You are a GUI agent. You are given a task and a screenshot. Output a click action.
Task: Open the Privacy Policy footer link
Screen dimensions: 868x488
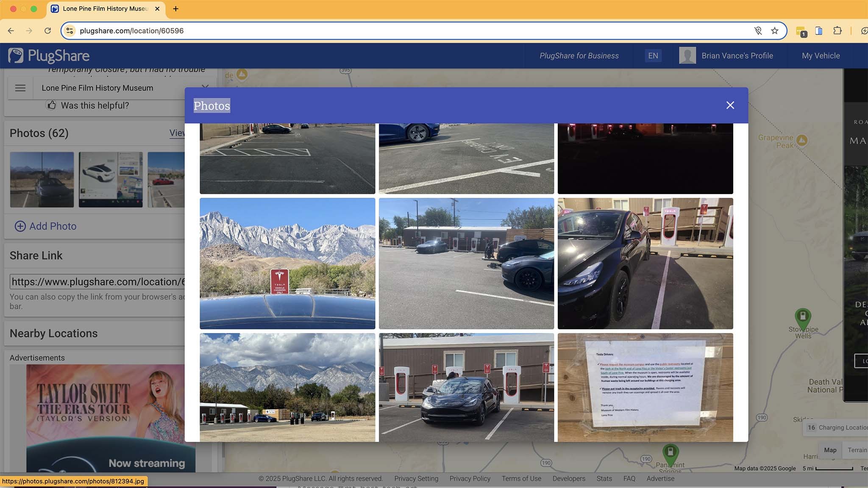[470, 478]
